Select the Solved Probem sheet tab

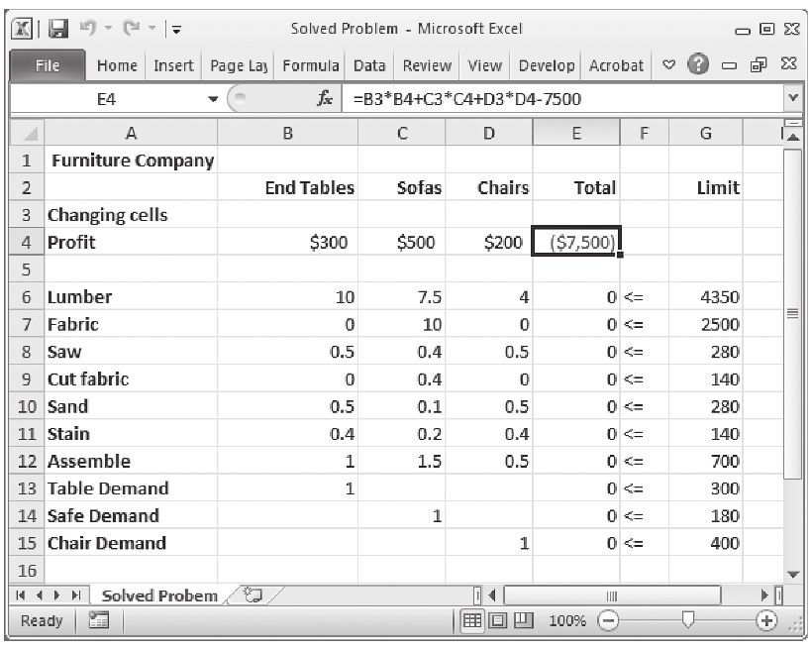click(x=158, y=595)
